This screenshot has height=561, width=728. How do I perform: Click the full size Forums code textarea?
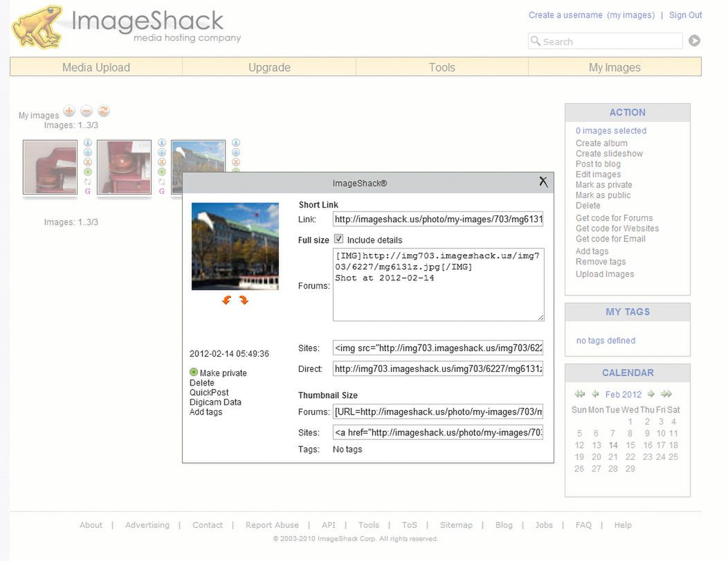coord(438,285)
